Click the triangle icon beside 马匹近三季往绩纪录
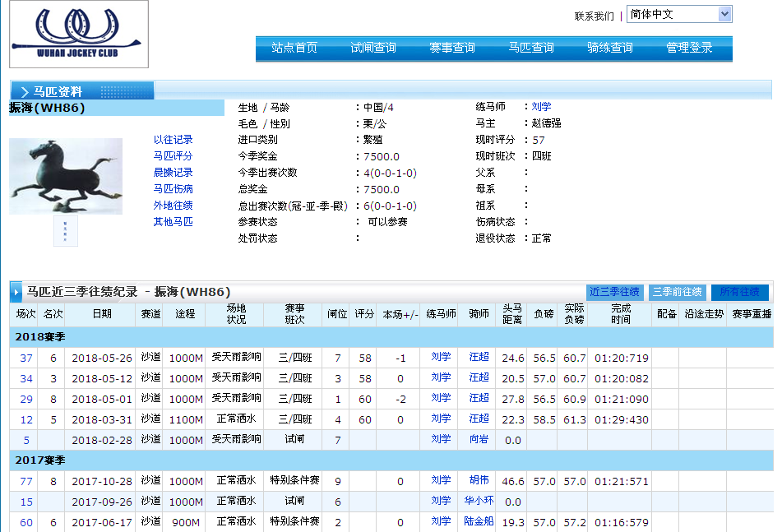Image resolution: width=782 pixels, height=532 pixels. (16, 292)
